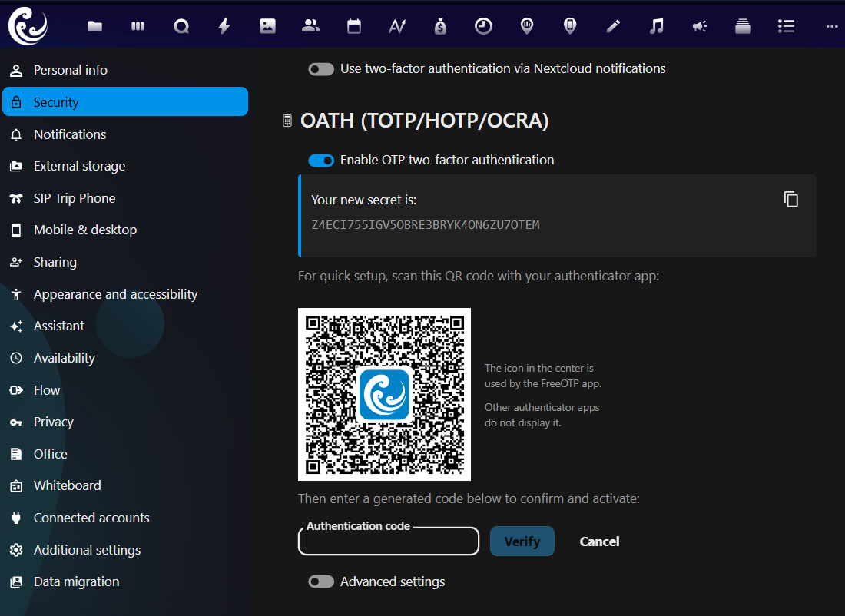The image size is (845, 616).
Task: Open the Analytics chart icon
Action: click(397, 26)
